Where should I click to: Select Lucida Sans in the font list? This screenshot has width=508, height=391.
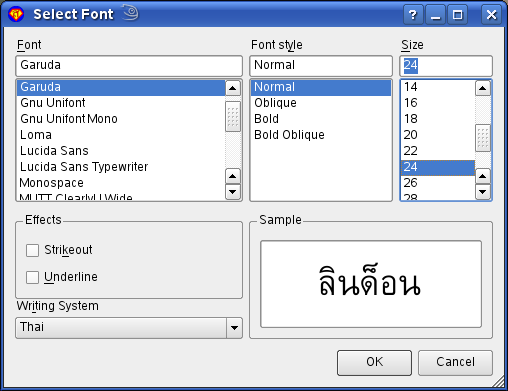[121, 151]
